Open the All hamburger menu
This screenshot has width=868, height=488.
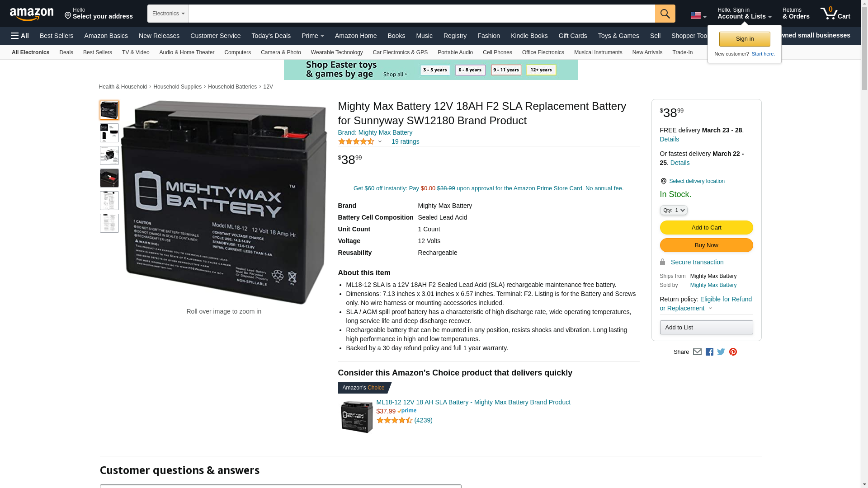click(x=20, y=36)
